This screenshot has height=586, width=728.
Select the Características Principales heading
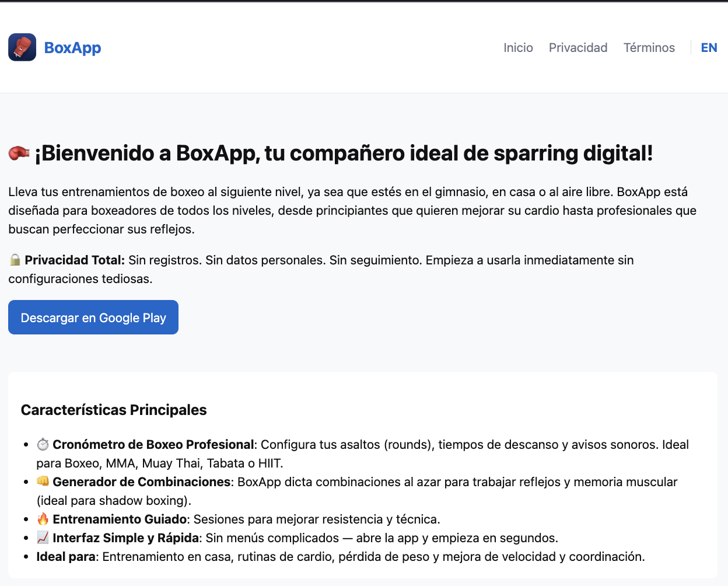pos(113,410)
